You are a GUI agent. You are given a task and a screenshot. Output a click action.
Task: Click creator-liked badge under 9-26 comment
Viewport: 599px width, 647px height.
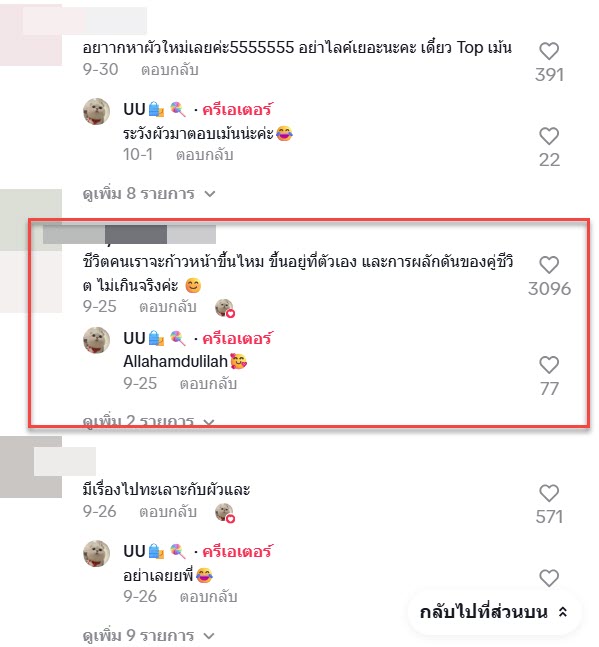pyautogui.click(x=225, y=513)
